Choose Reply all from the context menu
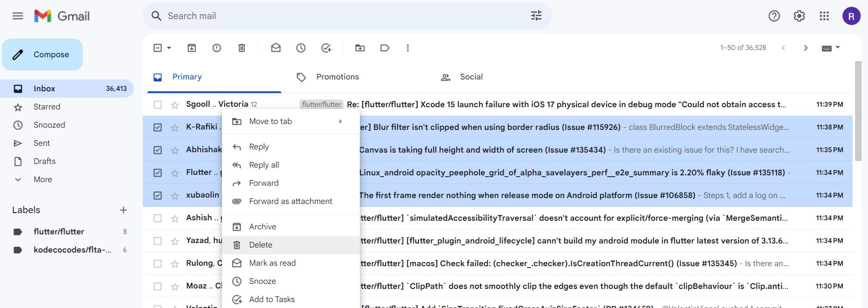The width and height of the screenshot is (868, 308). (291, 165)
